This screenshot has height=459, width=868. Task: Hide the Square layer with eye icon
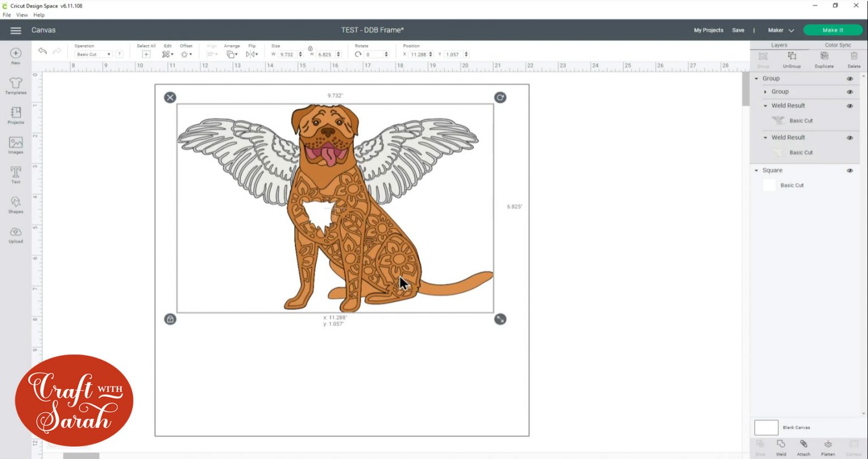849,170
